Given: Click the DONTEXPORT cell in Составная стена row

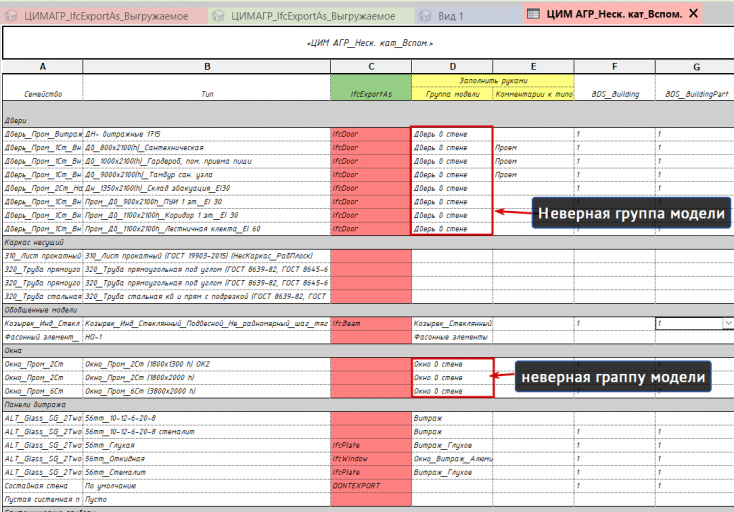Looking at the screenshot, I should [371, 486].
